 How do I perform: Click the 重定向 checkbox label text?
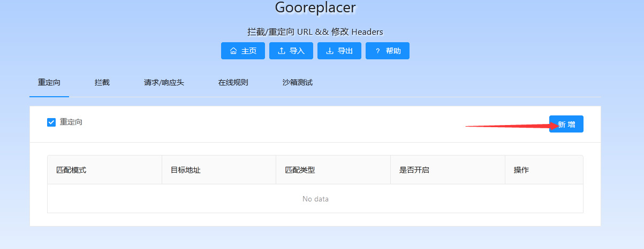coord(71,122)
